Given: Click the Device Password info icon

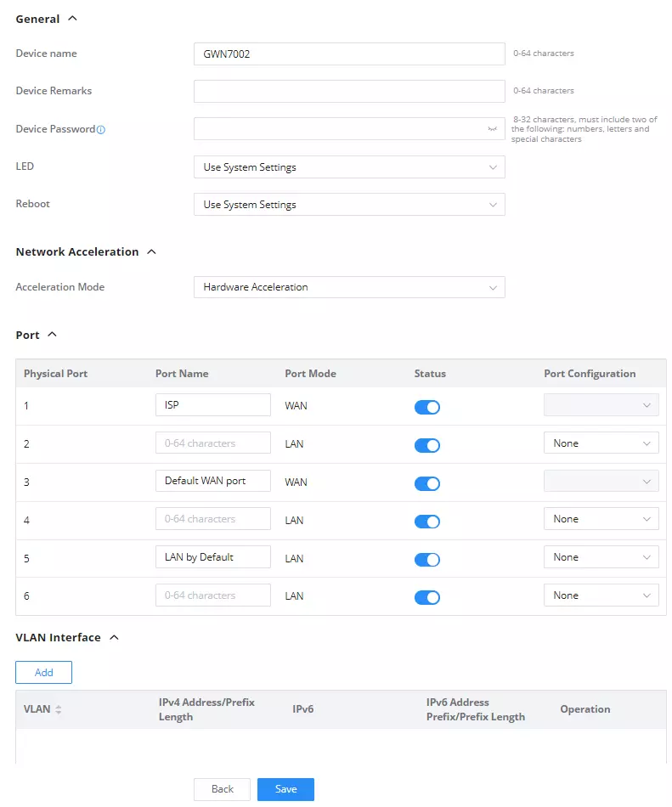Looking at the screenshot, I should point(101,130).
